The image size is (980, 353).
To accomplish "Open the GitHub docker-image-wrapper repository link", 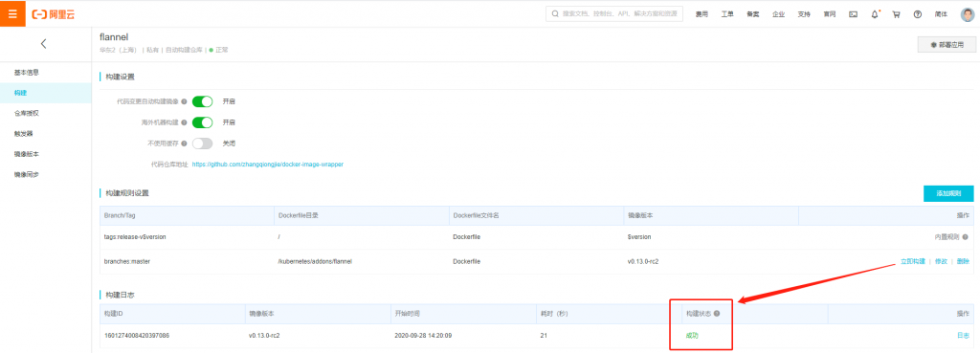I will [268, 165].
